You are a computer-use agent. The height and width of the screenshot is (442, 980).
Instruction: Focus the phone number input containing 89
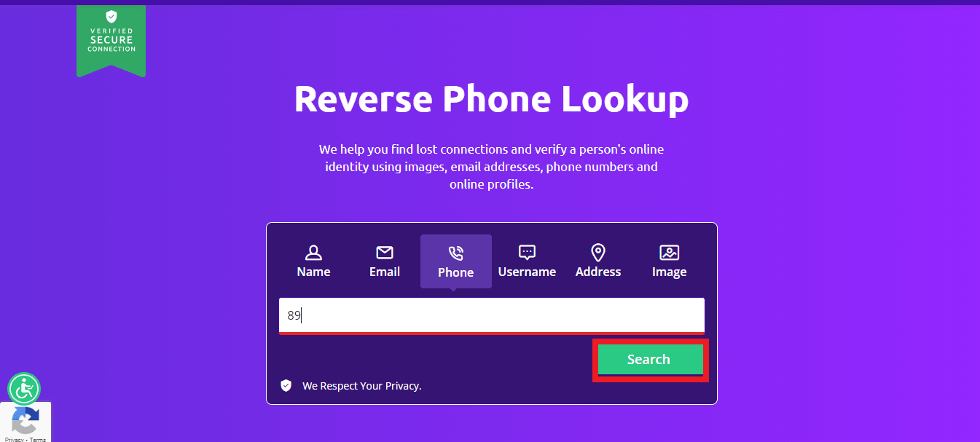tap(492, 315)
